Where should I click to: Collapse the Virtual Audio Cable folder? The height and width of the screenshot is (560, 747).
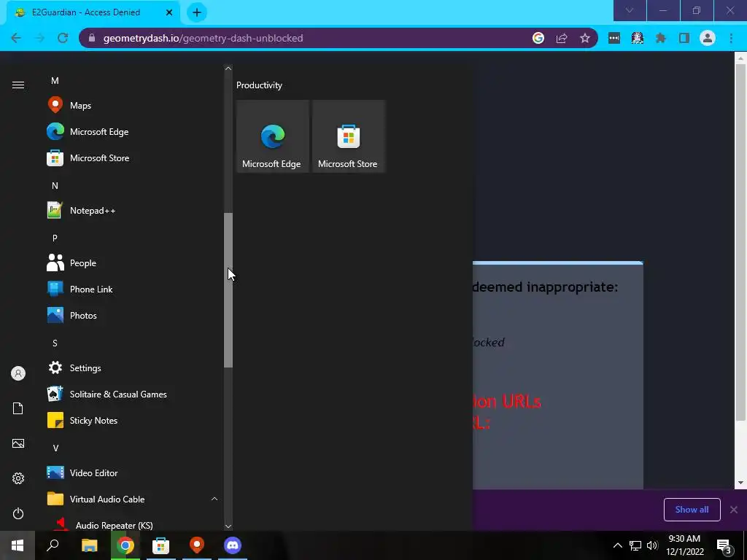click(214, 499)
